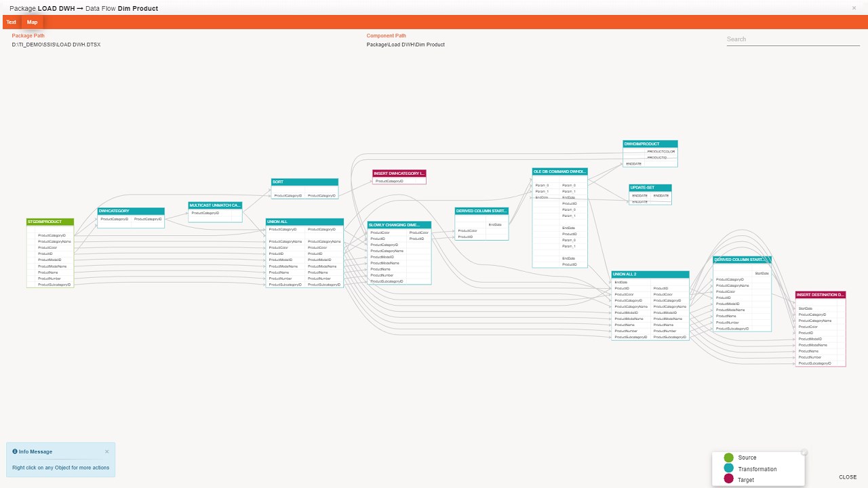Select the DWHCATEGORY node header
868x488 pixels.
point(131,211)
